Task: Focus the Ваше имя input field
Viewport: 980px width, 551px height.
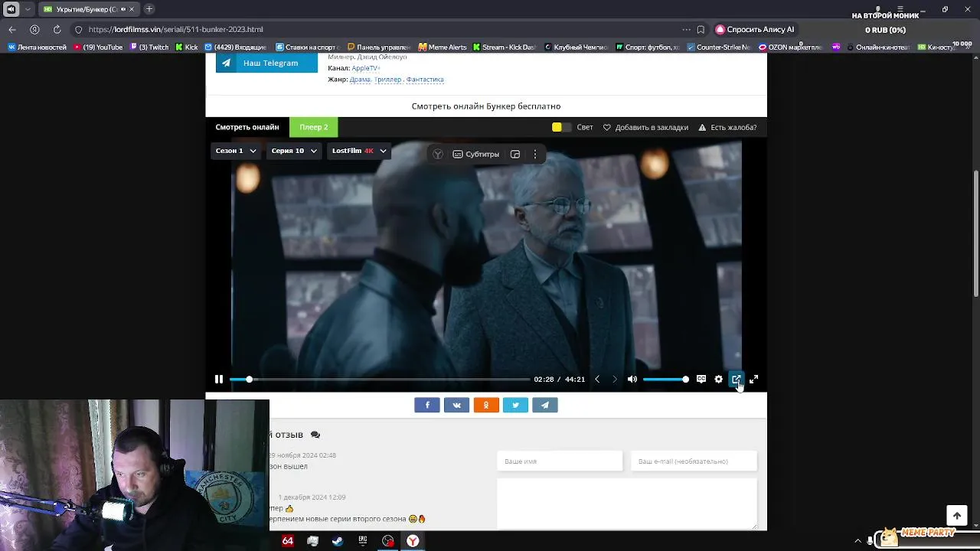Action: pos(560,461)
